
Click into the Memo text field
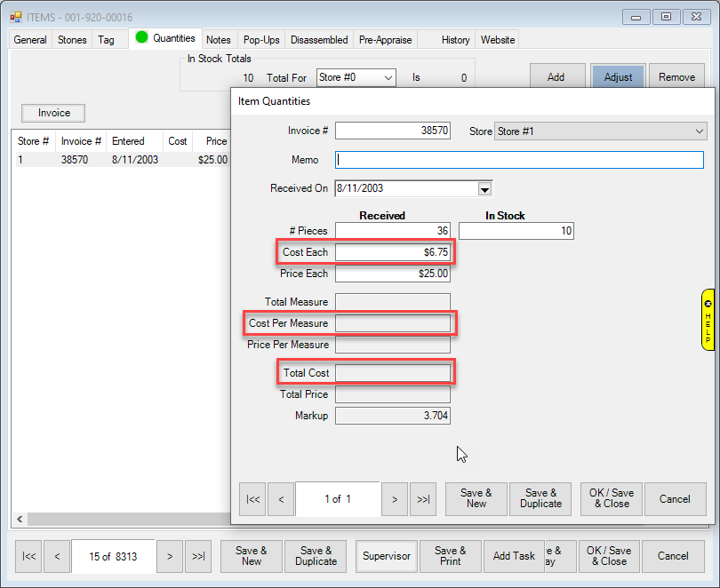(519, 160)
